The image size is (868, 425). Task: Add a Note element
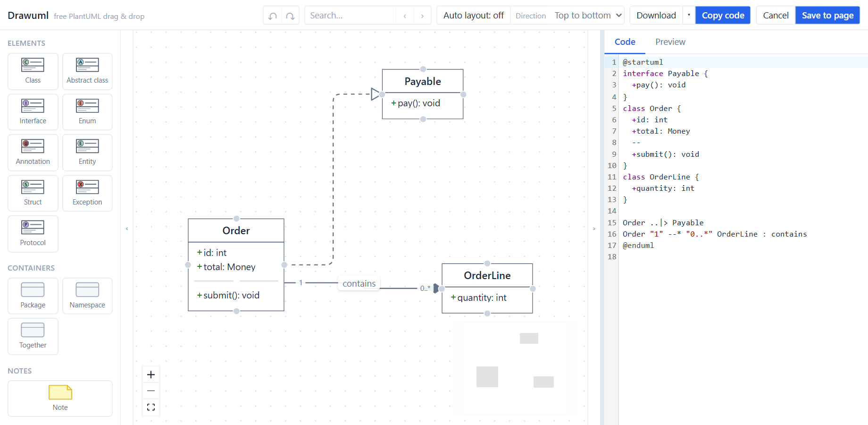[x=60, y=399]
